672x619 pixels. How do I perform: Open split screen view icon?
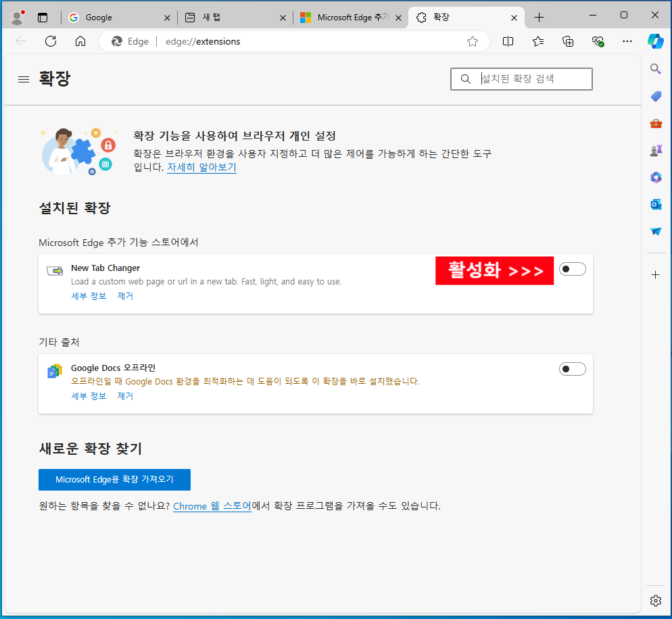[x=508, y=41]
